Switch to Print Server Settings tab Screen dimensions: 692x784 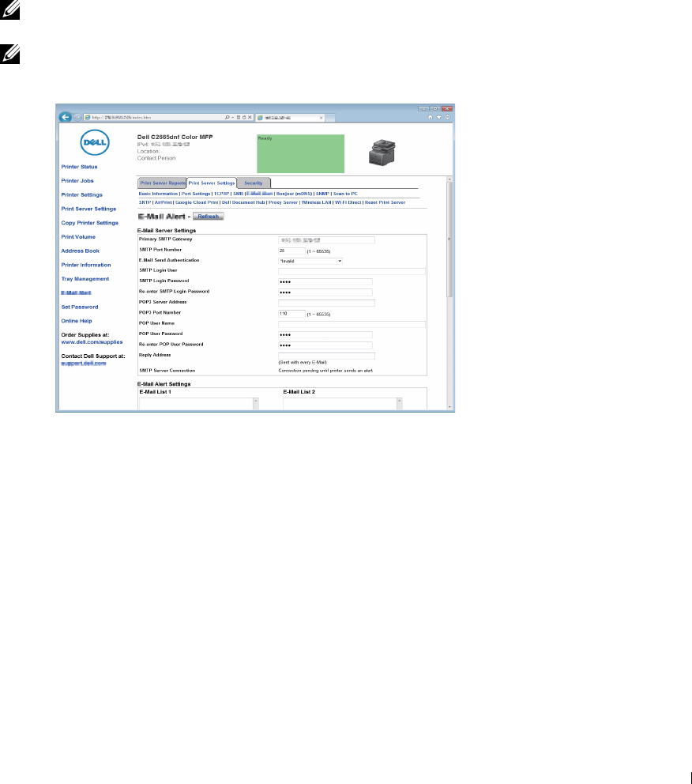[x=212, y=183]
